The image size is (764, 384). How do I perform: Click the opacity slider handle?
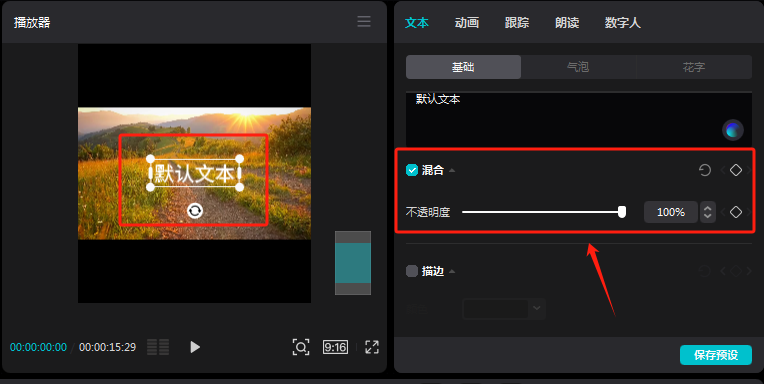[622, 212]
